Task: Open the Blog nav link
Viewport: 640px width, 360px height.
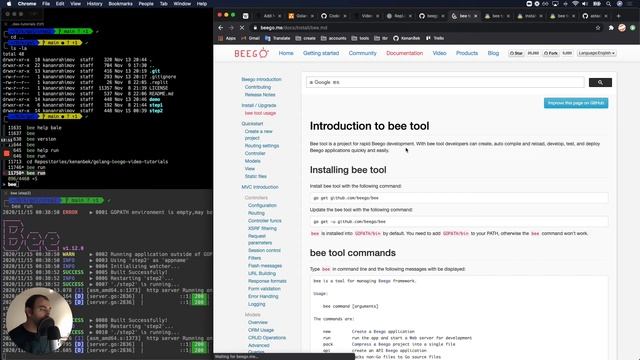Action: 493,53
